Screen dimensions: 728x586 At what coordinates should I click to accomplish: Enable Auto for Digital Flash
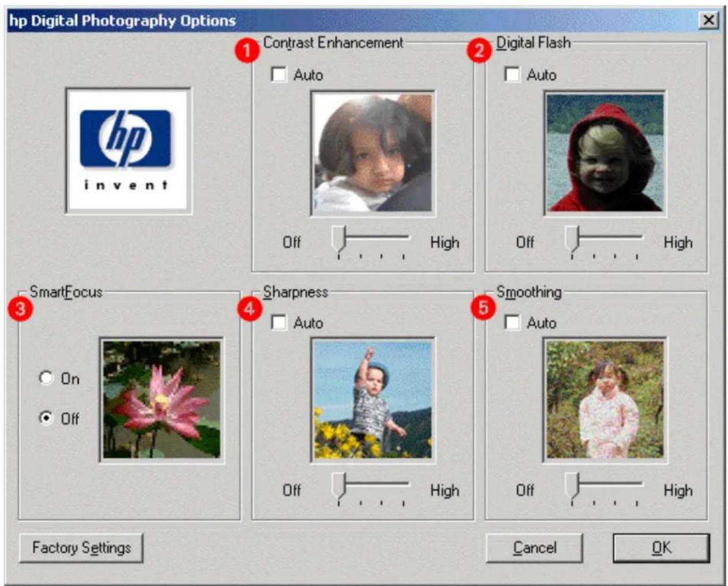[512, 74]
